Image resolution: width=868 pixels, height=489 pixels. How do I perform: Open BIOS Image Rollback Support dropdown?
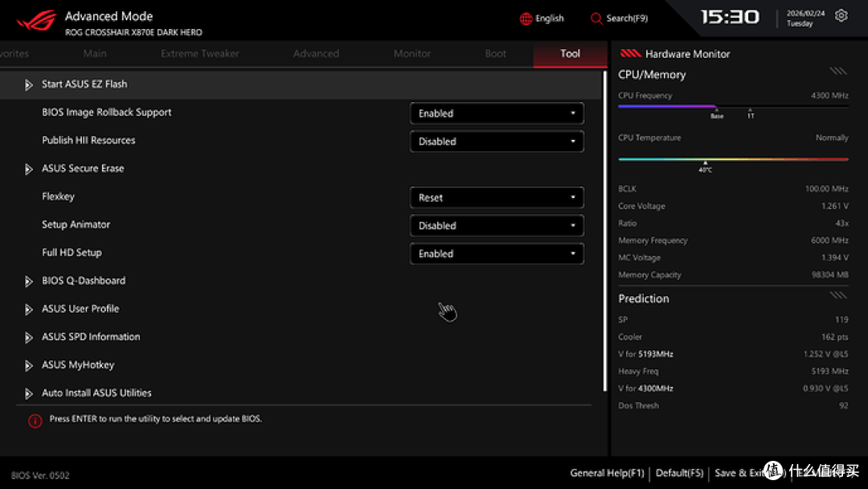coord(497,113)
